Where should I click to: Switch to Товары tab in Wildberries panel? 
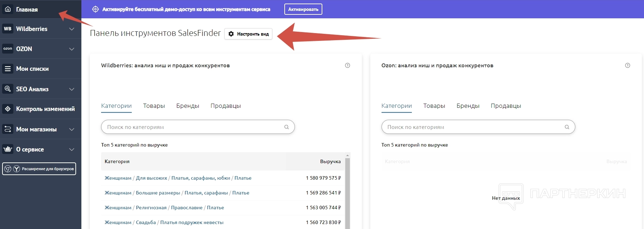pos(154,106)
